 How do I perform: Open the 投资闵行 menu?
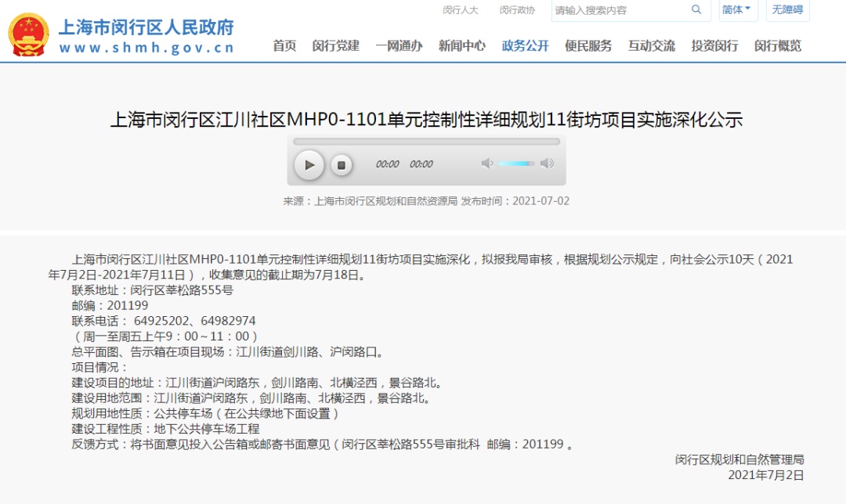coord(714,46)
